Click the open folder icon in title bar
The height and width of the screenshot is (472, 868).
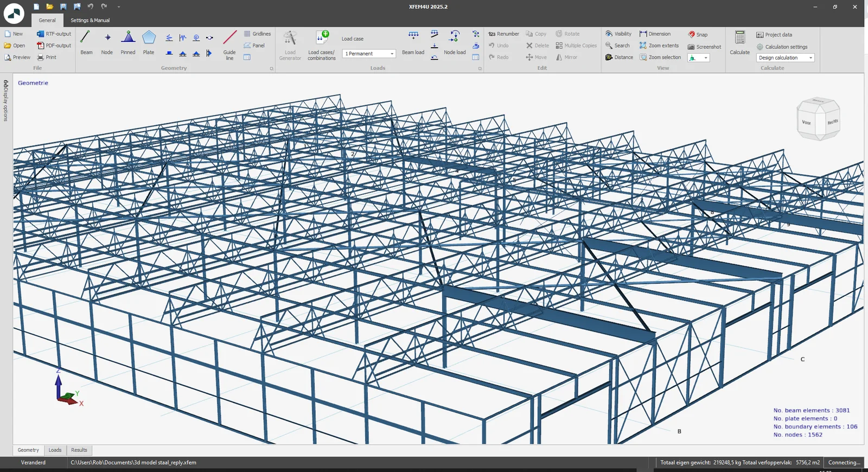tap(49, 7)
